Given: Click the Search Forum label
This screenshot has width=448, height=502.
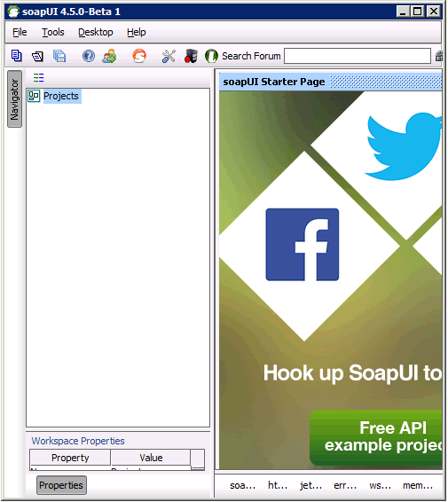Looking at the screenshot, I should 251,56.
